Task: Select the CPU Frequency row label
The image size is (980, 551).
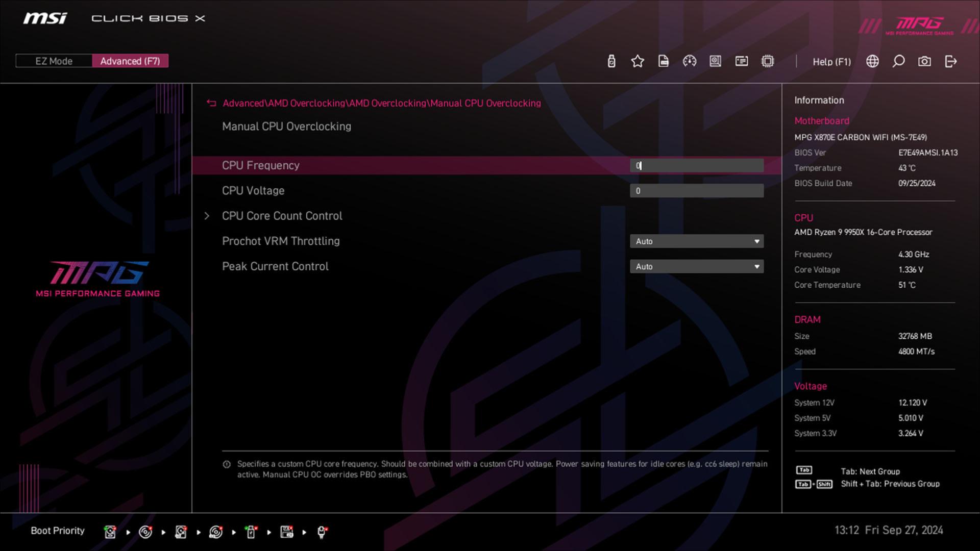Action: pyautogui.click(x=260, y=165)
